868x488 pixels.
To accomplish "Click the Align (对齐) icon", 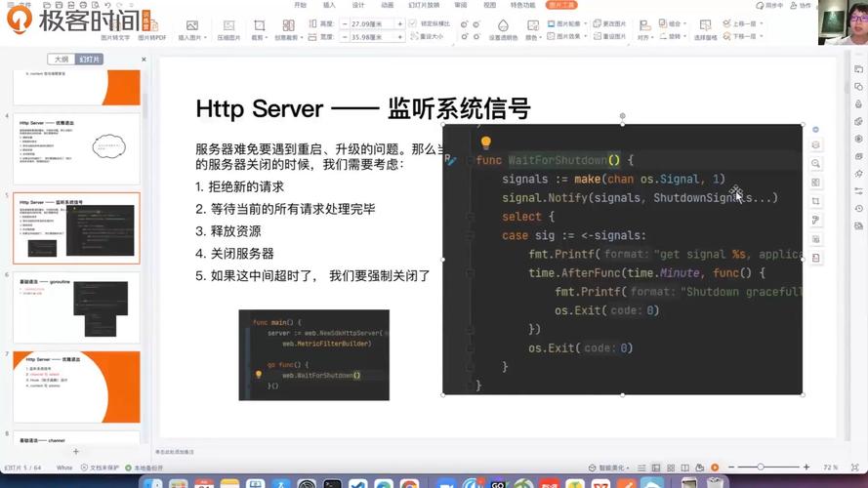I will [643, 25].
